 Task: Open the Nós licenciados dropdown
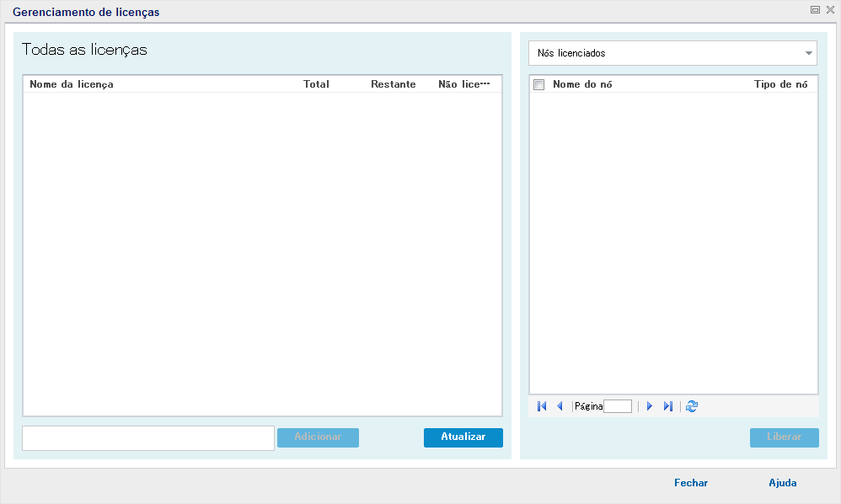[672, 53]
